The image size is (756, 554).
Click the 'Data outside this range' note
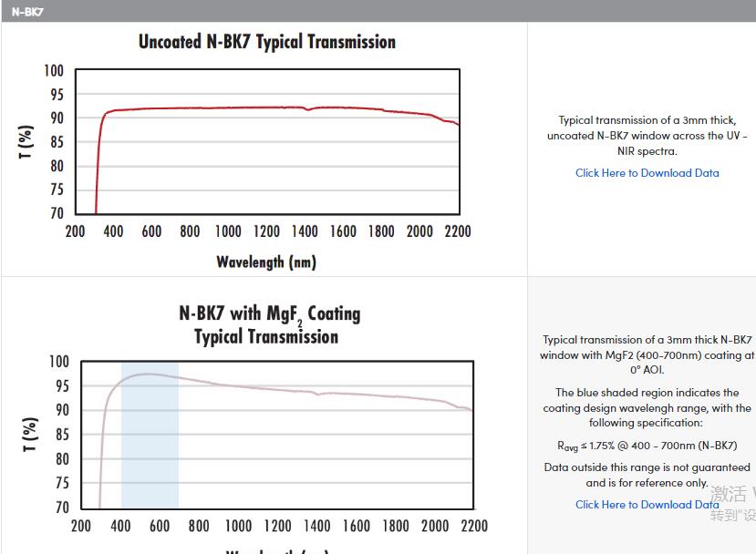click(x=647, y=475)
